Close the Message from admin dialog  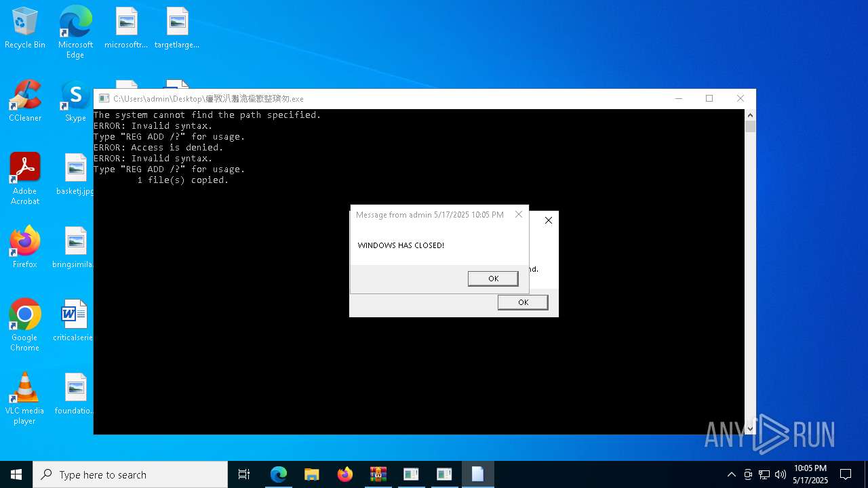click(x=519, y=214)
